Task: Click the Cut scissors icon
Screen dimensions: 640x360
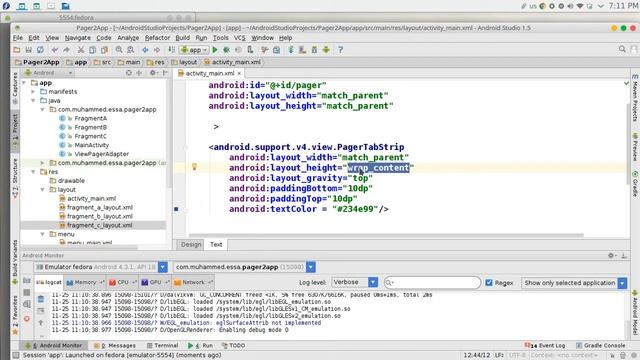Action: (81, 50)
